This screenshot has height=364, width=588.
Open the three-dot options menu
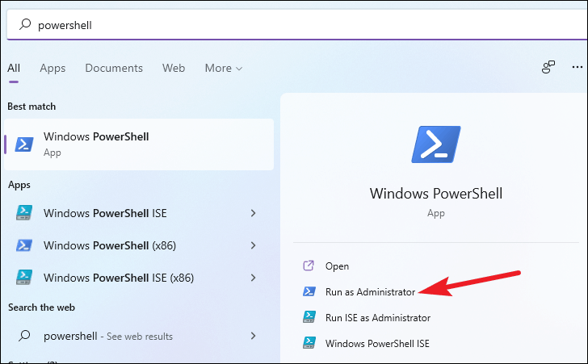pos(577,67)
